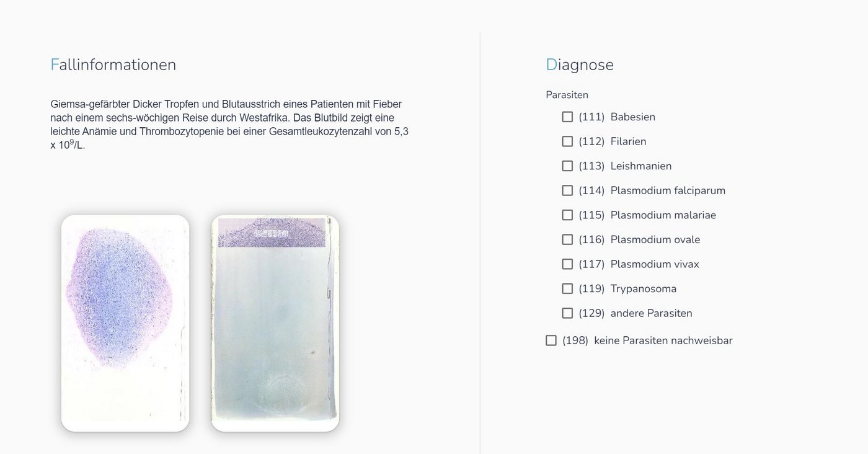Check the Trypanosoma (119) checkbox
Screen dimensions: 868x454
click(567, 288)
